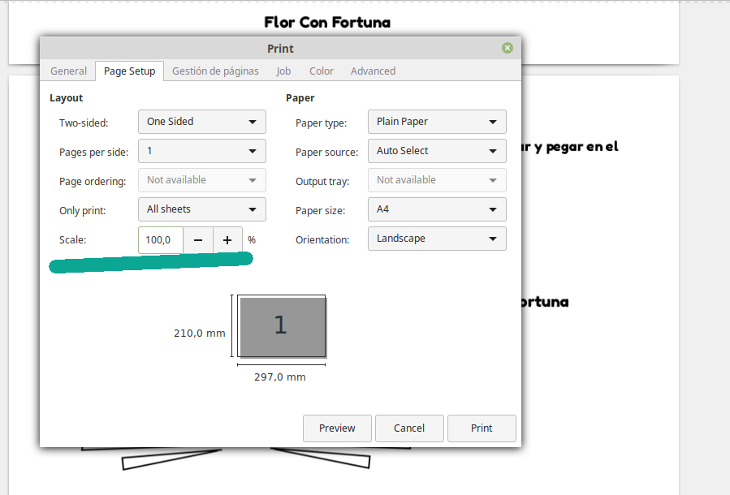The height and width of the screenshot is (495, 730).
Task: Close the Print dialog with green button
Action: click(x=507, y=48)
